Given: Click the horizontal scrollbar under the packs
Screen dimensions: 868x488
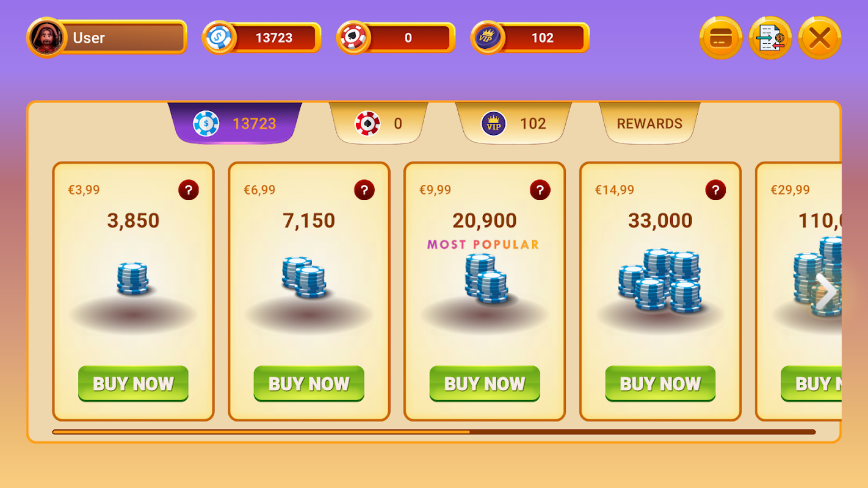Looking at the screenshot, I should pyautogui.click(x=434, y=432).
